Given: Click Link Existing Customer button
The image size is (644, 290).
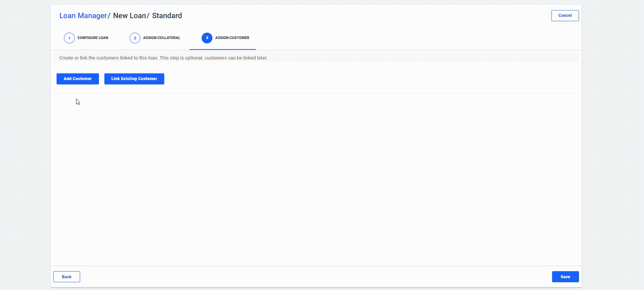Looking at the screenshot, I should [x=134, y=79].
